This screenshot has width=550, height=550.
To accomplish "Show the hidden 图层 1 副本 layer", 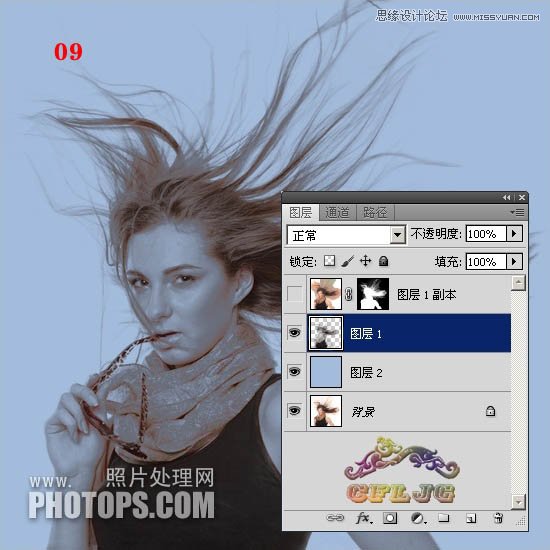I will [x=294, y=294].
